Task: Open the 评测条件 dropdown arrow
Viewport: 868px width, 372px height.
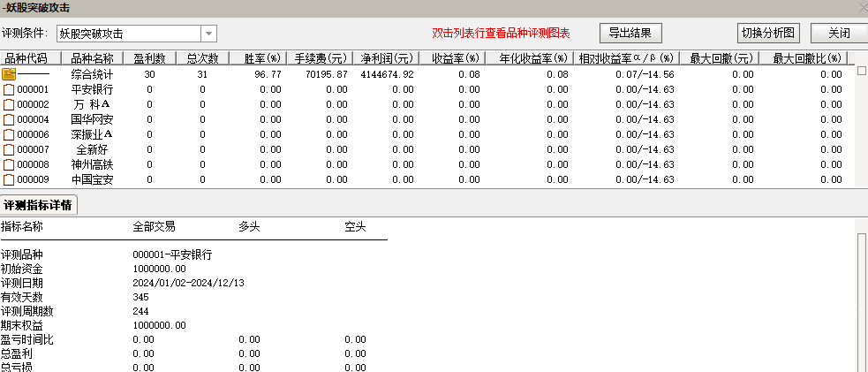Action: click(208, 34)
